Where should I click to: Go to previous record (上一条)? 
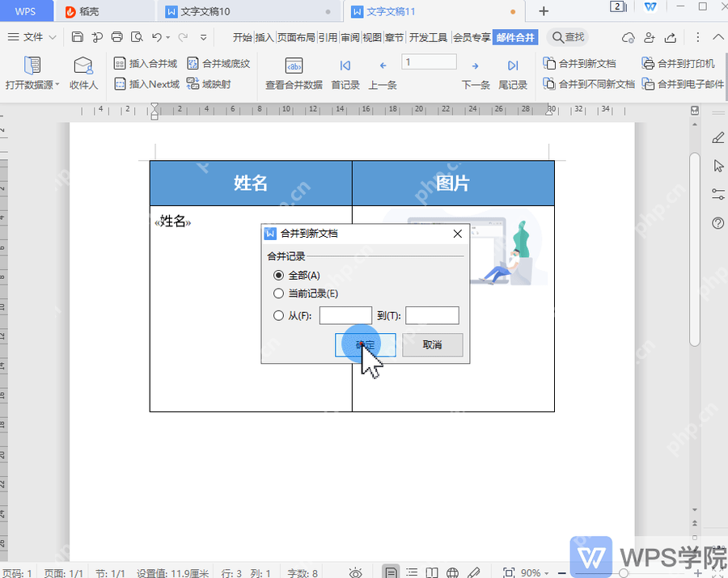click(x=383, y=73)
